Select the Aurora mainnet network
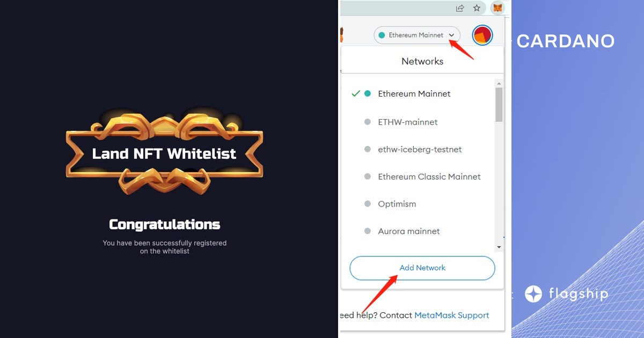644x338 pixels. pos(418,231)
